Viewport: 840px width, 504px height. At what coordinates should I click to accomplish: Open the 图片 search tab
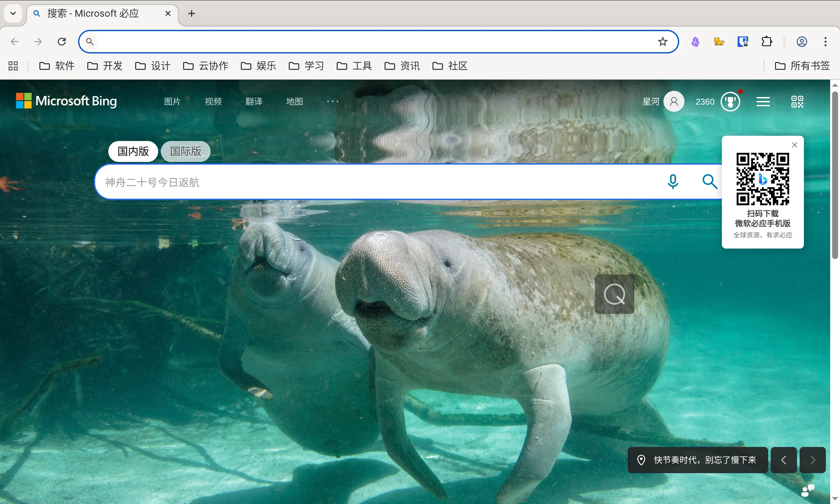click(x=172, y=102)
